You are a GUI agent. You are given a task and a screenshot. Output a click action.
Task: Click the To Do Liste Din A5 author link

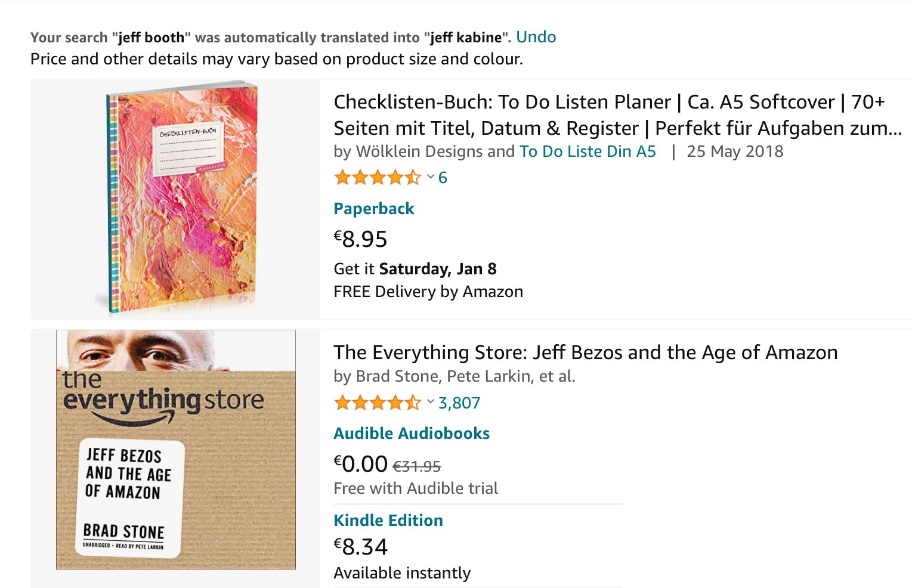click(587, 151)
